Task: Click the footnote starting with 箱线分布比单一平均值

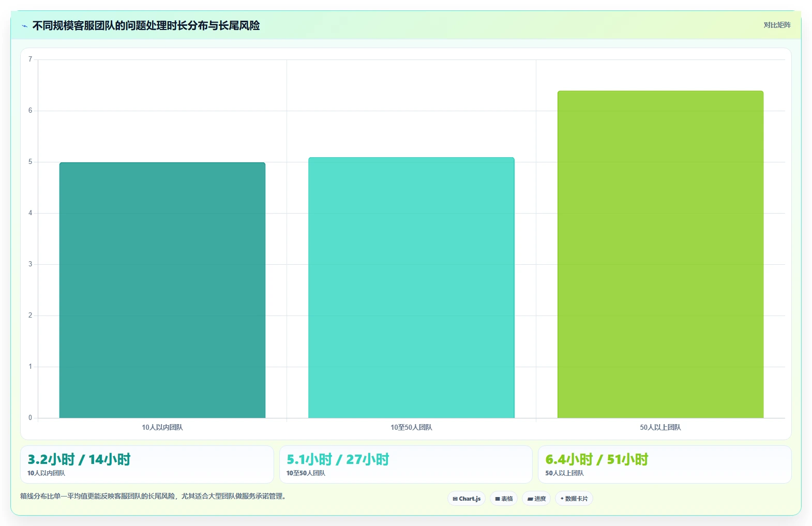Action: pyautogui.click(x=153, y=496)
